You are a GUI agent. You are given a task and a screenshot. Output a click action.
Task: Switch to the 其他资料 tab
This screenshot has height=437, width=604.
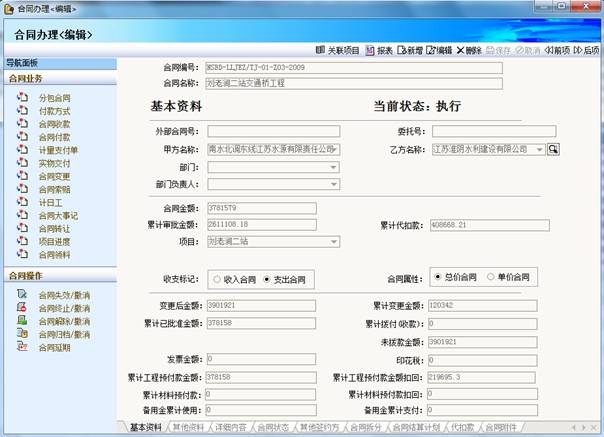(188, 427)
